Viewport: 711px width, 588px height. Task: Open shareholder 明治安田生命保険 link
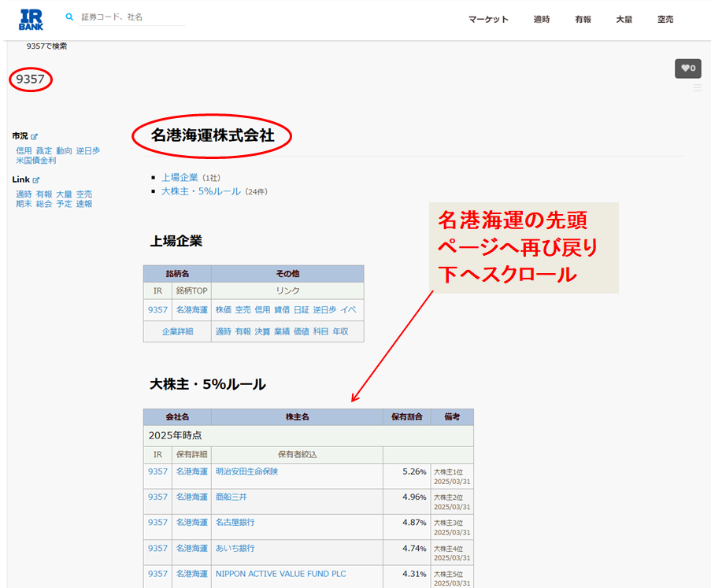(246, 472)
